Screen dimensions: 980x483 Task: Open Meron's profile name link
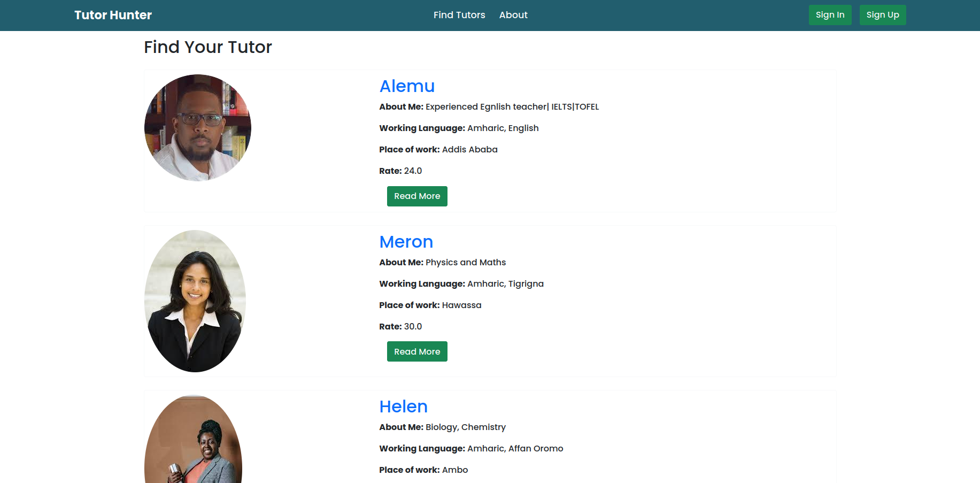(x=406, y=242)
